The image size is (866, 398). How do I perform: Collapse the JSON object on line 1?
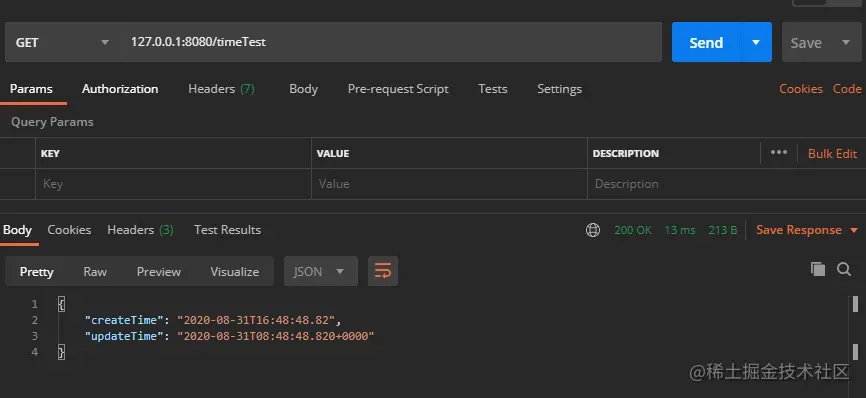click(x=61, y=304)
